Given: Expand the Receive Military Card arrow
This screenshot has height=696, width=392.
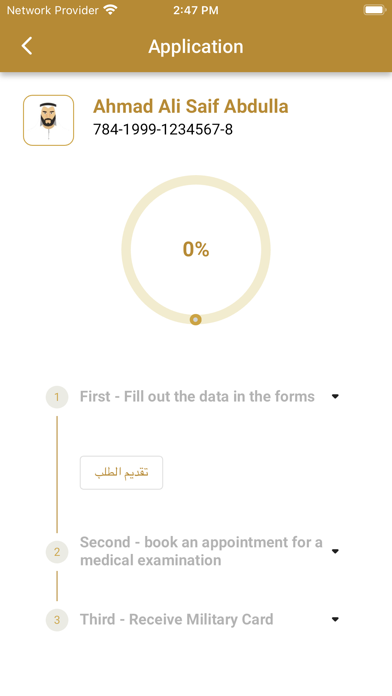Looking at the screenshot, I should [x=335, y=619].
